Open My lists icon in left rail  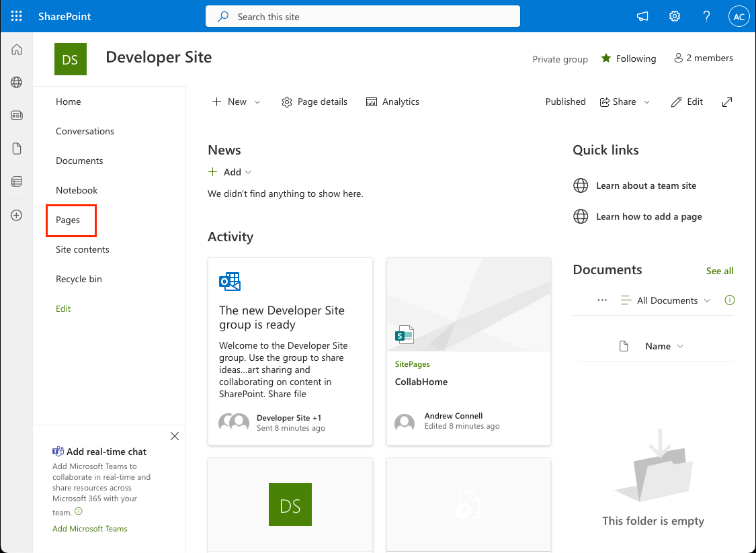[x=16, y=181]
